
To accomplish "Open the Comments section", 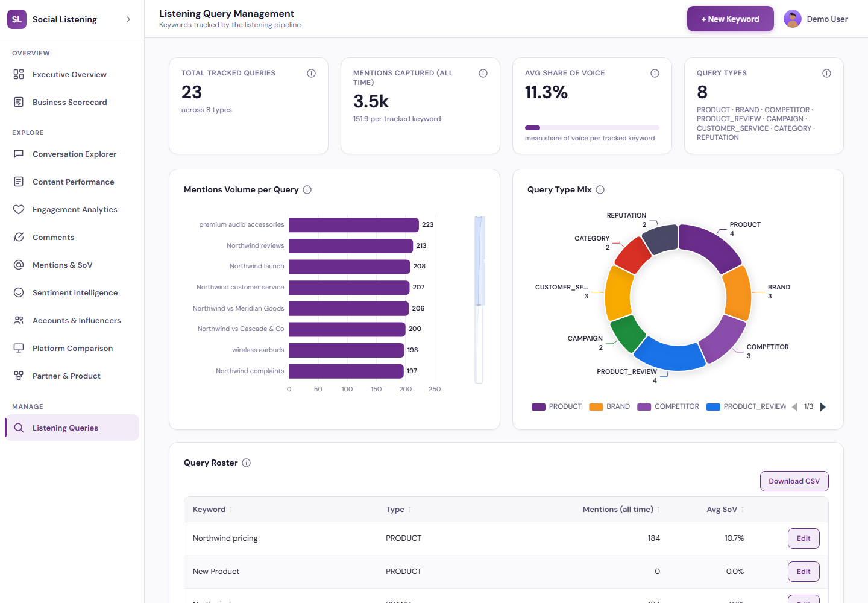I will tap(72, 237).
